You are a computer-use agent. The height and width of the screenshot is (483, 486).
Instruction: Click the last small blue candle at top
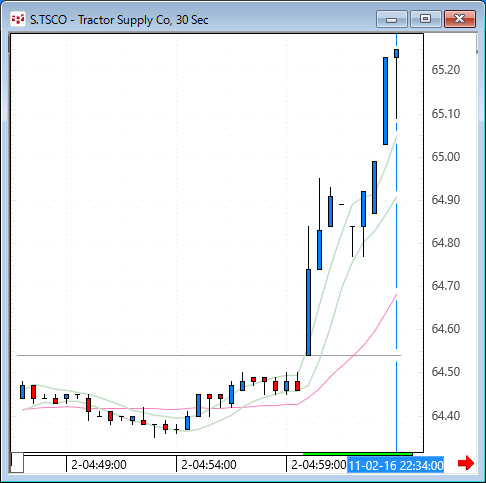click(396, 53)
